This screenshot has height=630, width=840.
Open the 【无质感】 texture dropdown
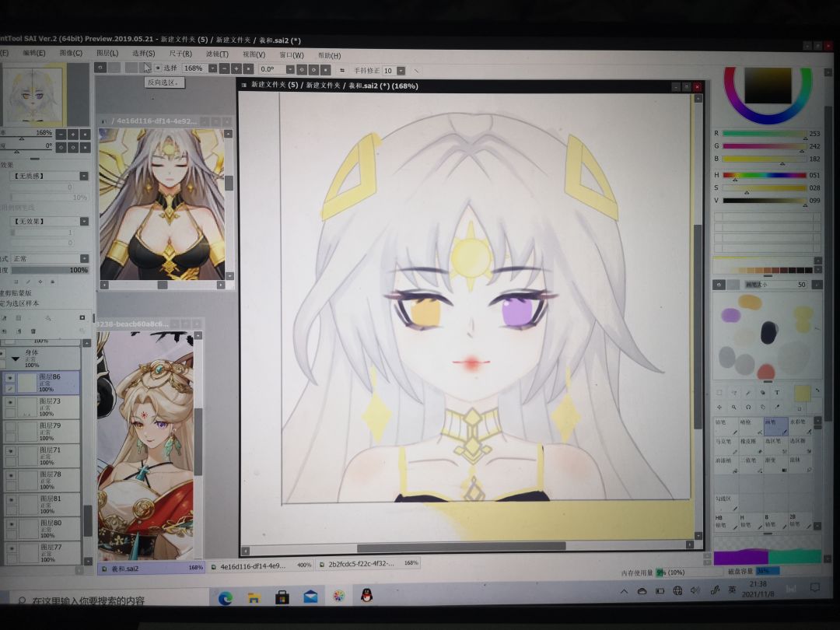[84, 177]
